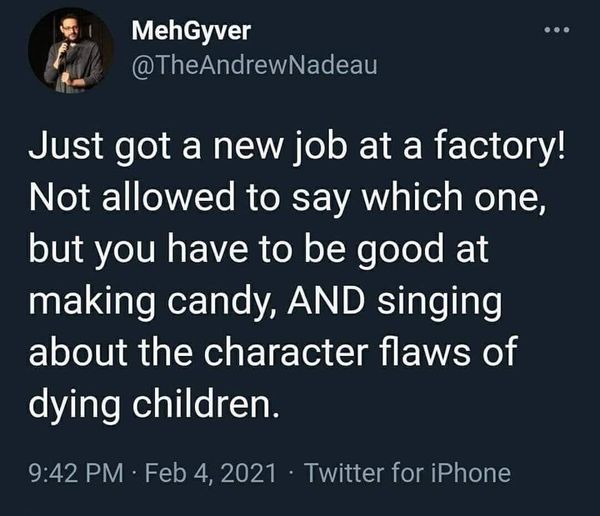
Task: Click the capitalized word "AND" in the tweet
Action: tap(306, 298)
